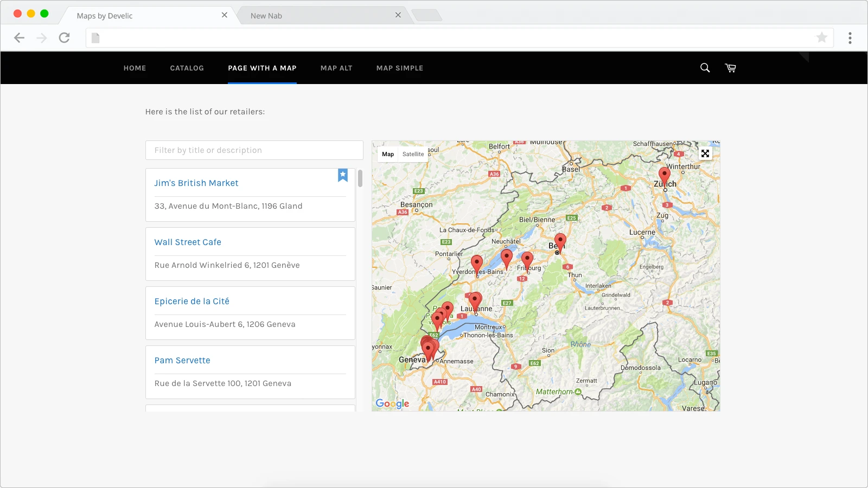The image size is (868, 488).
Task: Toggle fullscreen view on the map
Action: [705, 153]
